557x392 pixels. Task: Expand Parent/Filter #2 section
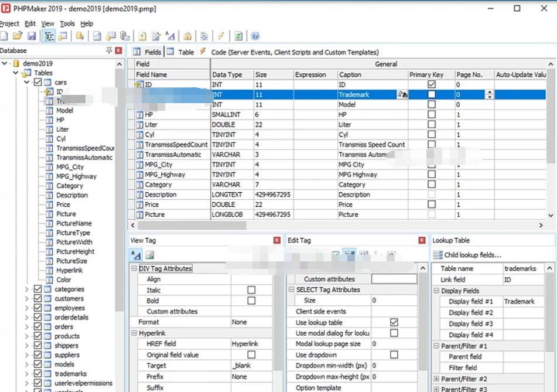436,379
